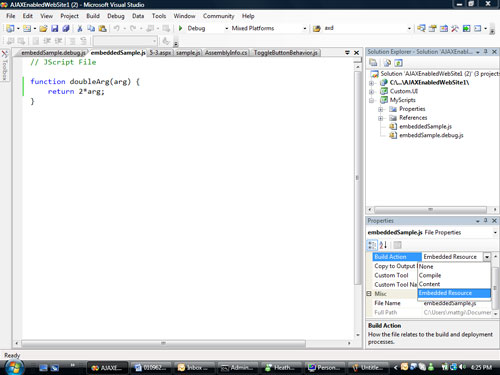The width and height of the screenshot is (500, 375).
Task: Open Properties Window toolbar icon
Action: pos(432,28)
